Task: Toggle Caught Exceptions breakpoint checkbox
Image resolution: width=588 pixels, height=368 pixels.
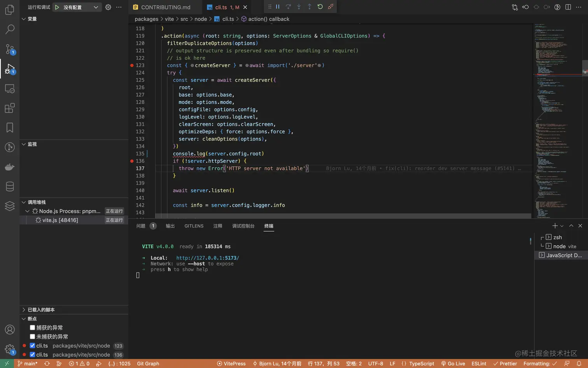Action: pyautogui.click(x=33, y=328)
